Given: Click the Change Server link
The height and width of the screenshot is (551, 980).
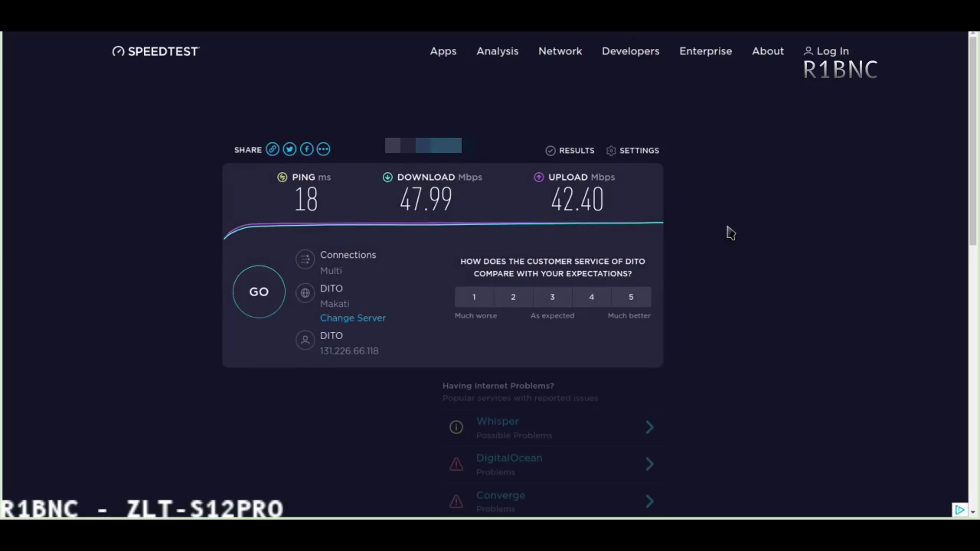Looking at the screenshot, I should click(353, 318).
